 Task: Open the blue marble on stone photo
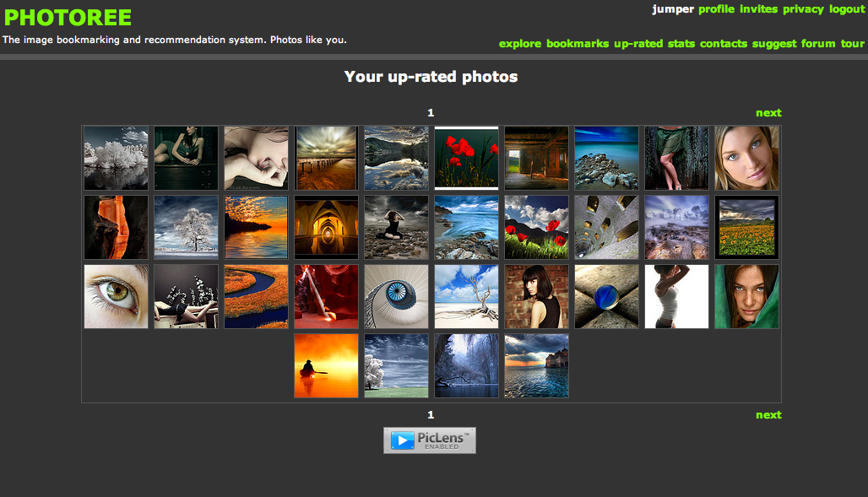tap(607, 297)
